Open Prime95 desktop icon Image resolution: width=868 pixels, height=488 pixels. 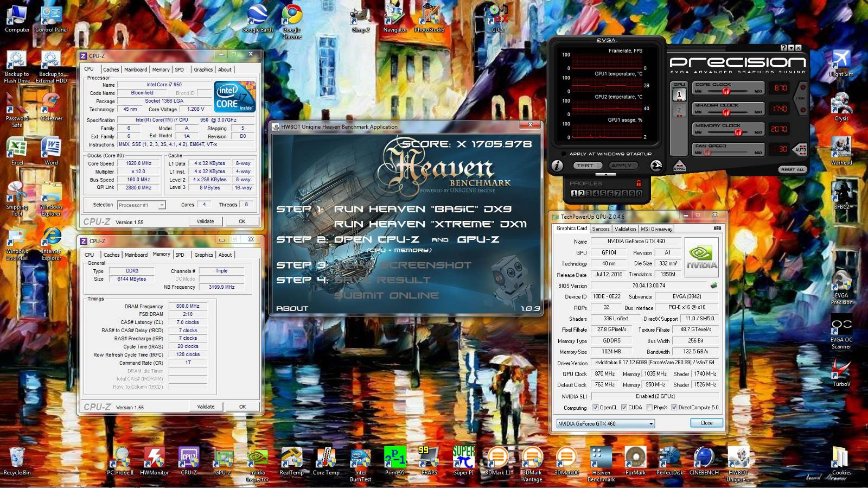[394, 461]
